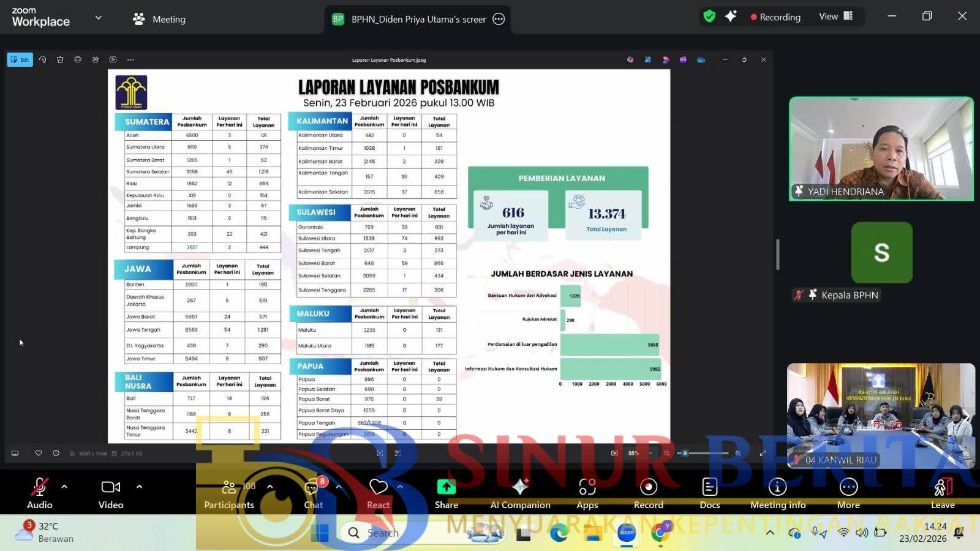Start sharing with the Share button

pyautogui.click(x=446, y=493)
